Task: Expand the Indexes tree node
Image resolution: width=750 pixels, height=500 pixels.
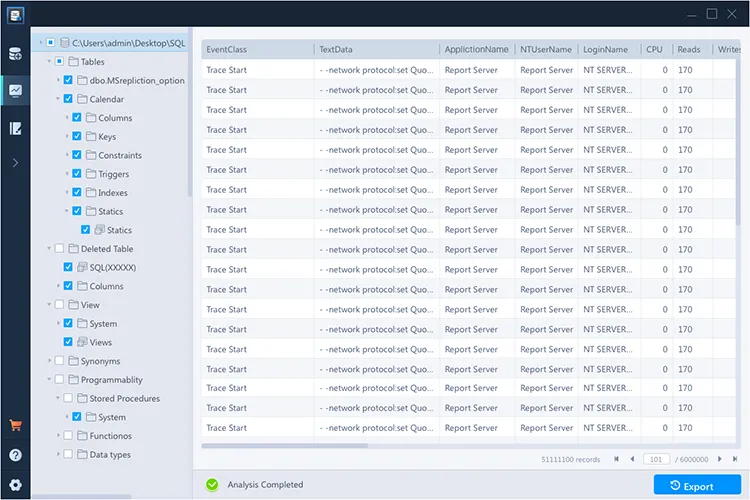Action: click(x=66, y=192)
